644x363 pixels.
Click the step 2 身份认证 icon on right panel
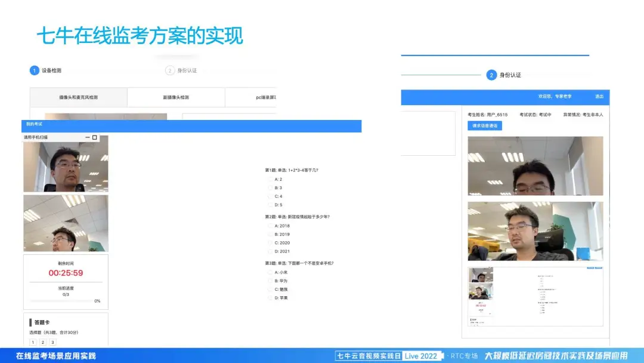[491, 75]
